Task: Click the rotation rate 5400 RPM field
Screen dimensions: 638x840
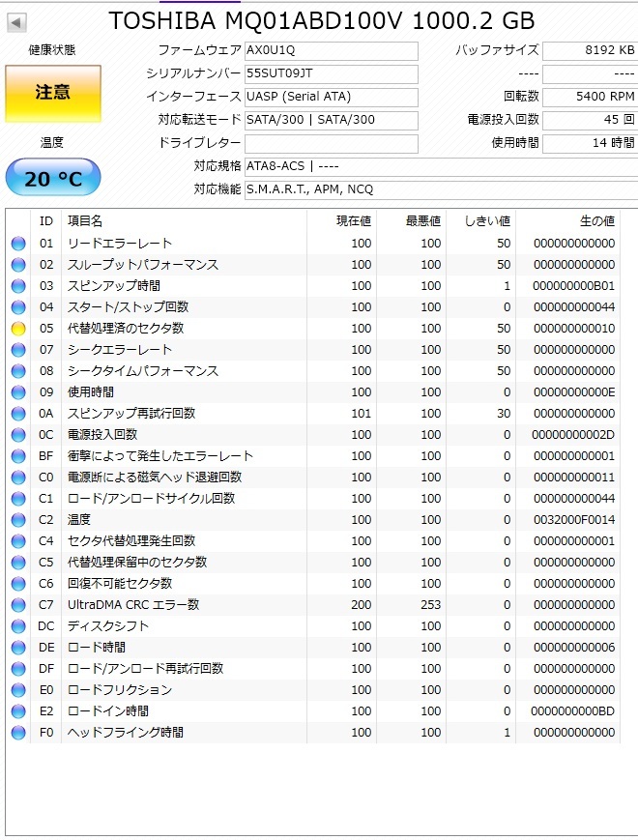Action: pos(590,97)
